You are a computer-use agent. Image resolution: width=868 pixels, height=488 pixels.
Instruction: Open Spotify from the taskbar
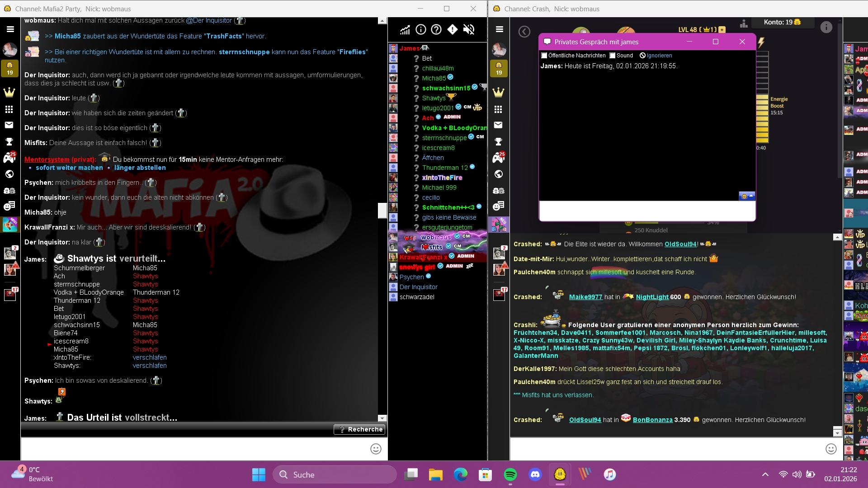[510, 474]
